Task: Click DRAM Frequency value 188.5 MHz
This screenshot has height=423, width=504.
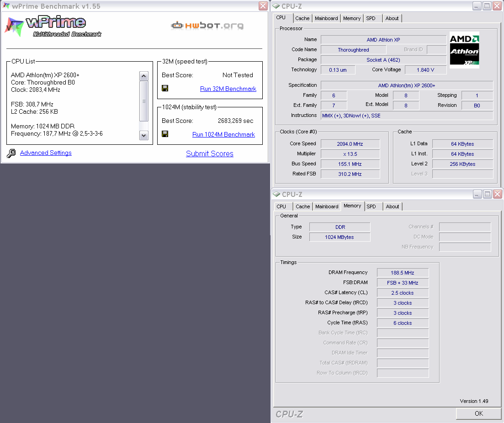Action: click(x=403, y=273)
